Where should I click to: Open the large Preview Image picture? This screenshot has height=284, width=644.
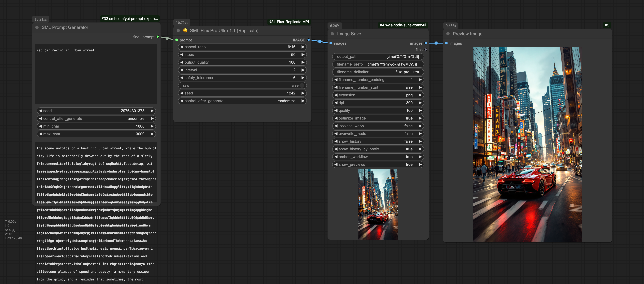(x=527, y=144)
